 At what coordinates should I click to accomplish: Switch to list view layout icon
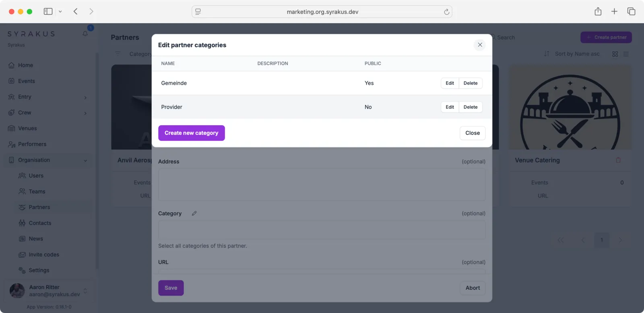coord(626,54)
